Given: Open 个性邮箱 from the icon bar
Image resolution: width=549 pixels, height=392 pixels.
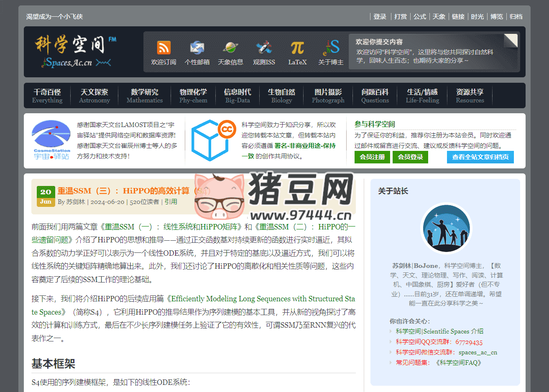Looking at the screenshot, I should point(197,48).
